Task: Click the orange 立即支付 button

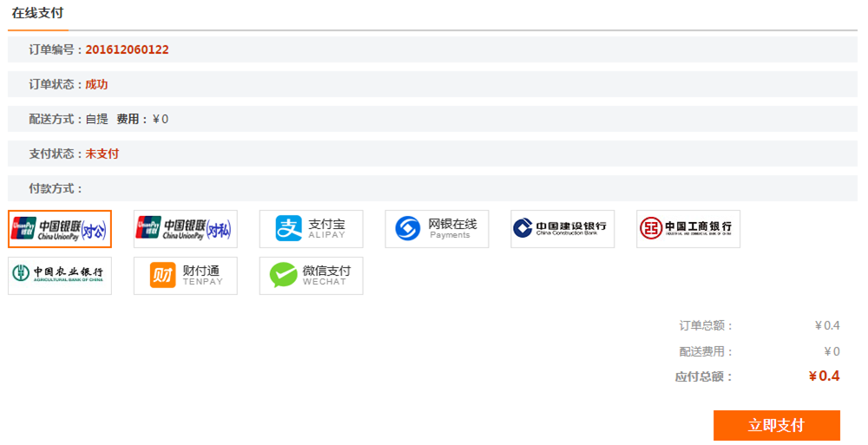Action: pos(776,425)
